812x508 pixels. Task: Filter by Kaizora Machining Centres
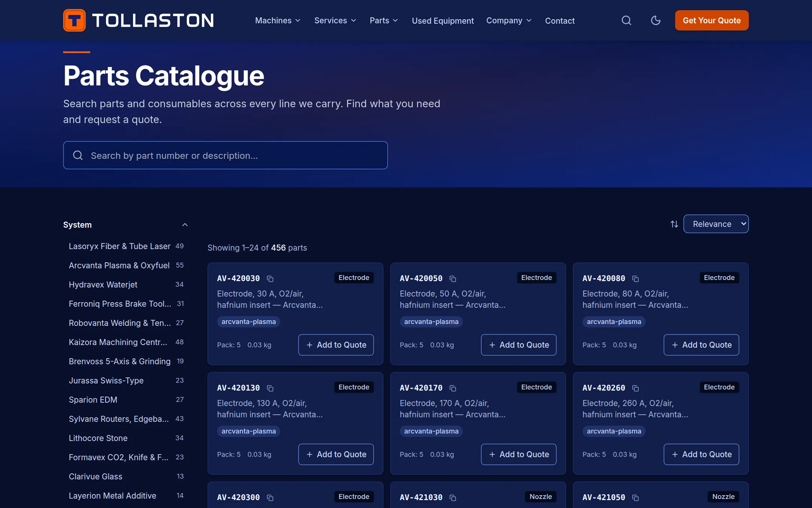pos(126,342)
